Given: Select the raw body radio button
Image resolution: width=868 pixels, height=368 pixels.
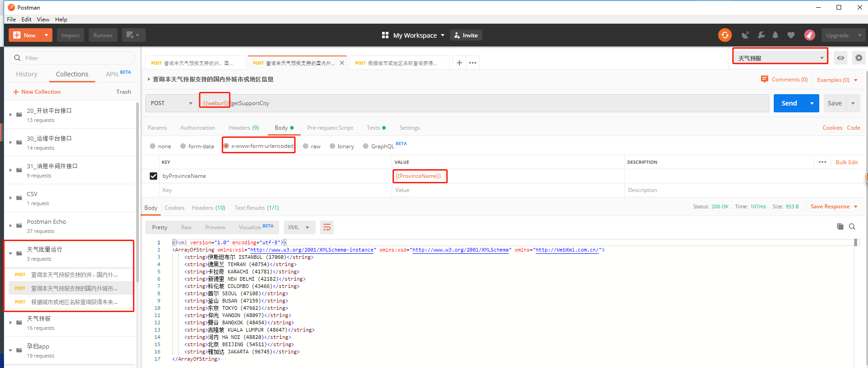Looking at the screenshot, I should (306, 146).
